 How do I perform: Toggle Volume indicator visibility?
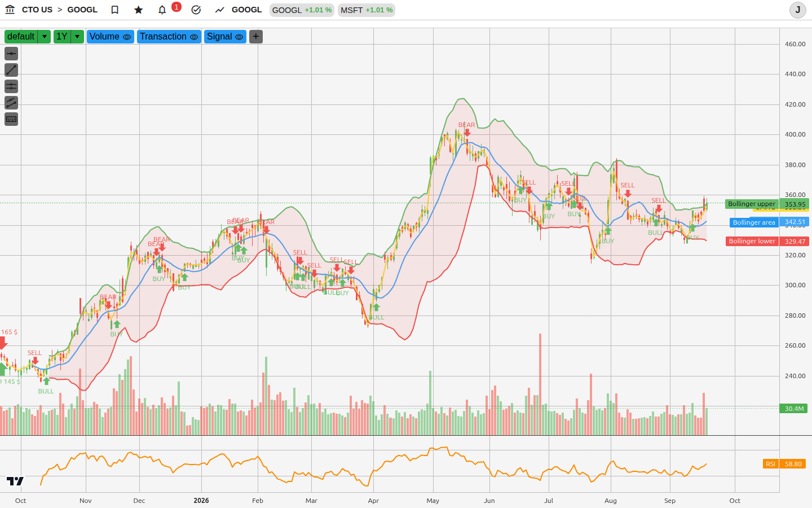click(x=127, y=37)
